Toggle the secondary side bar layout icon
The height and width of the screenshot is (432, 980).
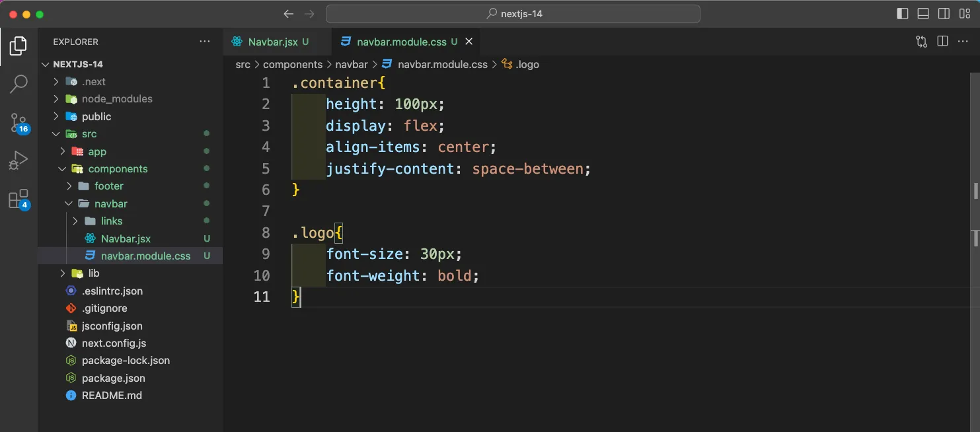click(944, 13)
